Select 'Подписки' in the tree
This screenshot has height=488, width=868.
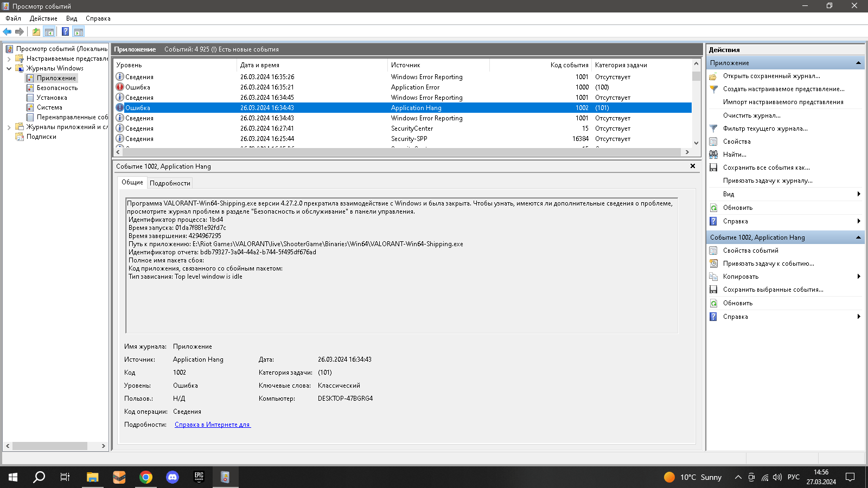pyautogui.click(x=41, y=137)
